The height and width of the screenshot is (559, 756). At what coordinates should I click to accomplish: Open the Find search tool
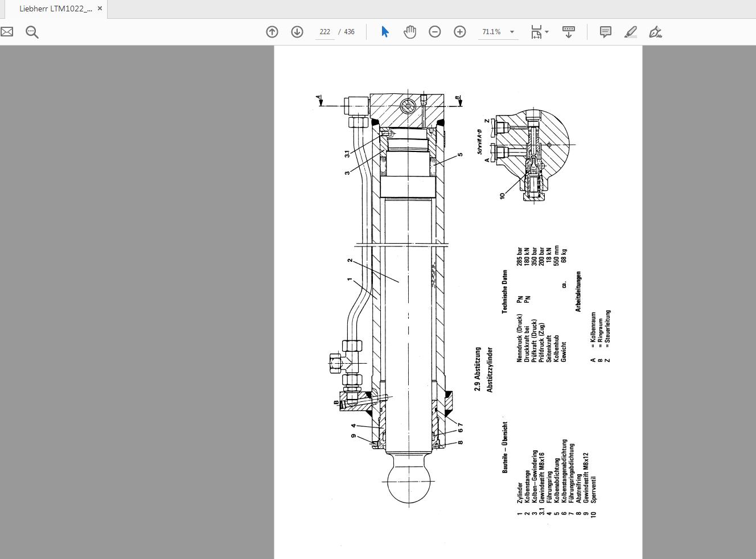click(x=32, y=32)
